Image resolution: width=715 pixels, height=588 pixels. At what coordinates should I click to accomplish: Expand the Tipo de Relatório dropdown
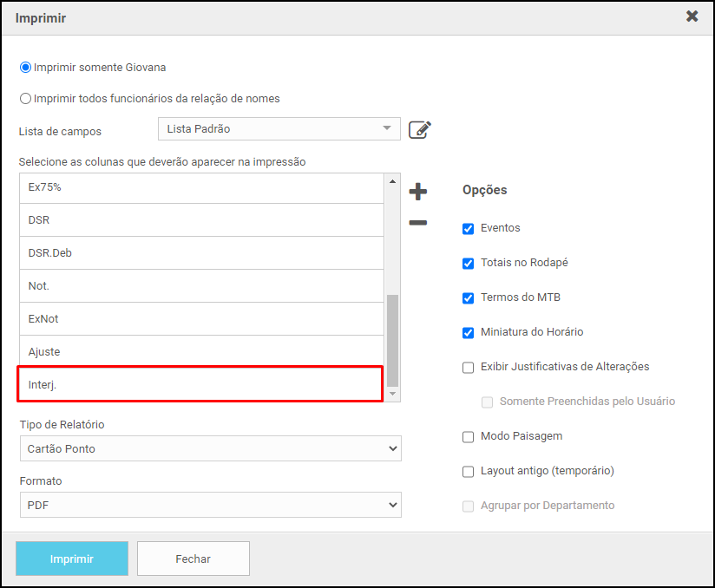tap(210, 448)
